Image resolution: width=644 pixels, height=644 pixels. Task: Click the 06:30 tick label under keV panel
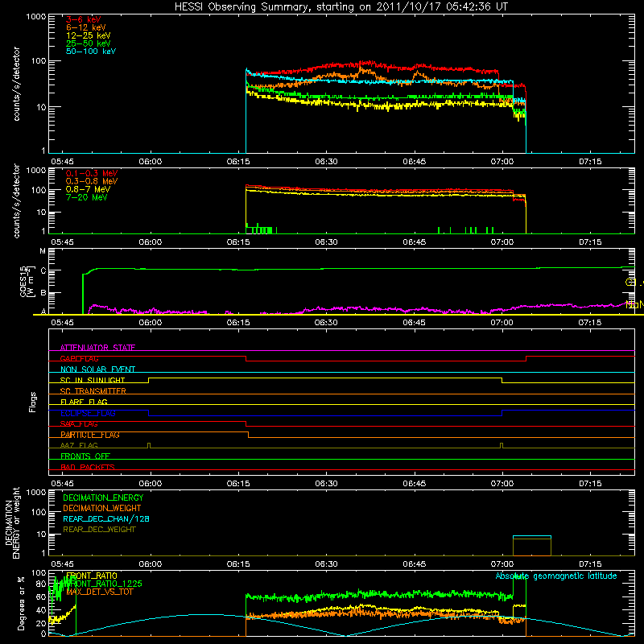coord(327,162)
